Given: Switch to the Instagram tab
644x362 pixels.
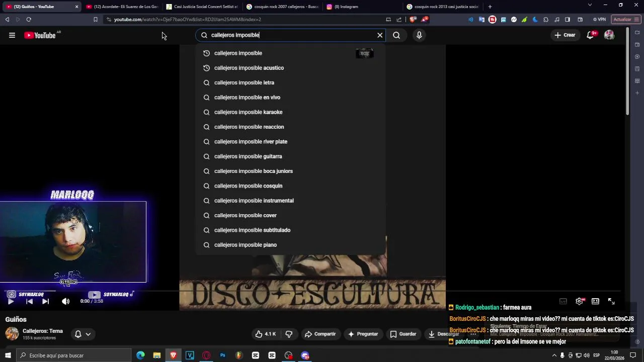Looking at the screenshot, I should pyautogui.click(x=362, y=7).
